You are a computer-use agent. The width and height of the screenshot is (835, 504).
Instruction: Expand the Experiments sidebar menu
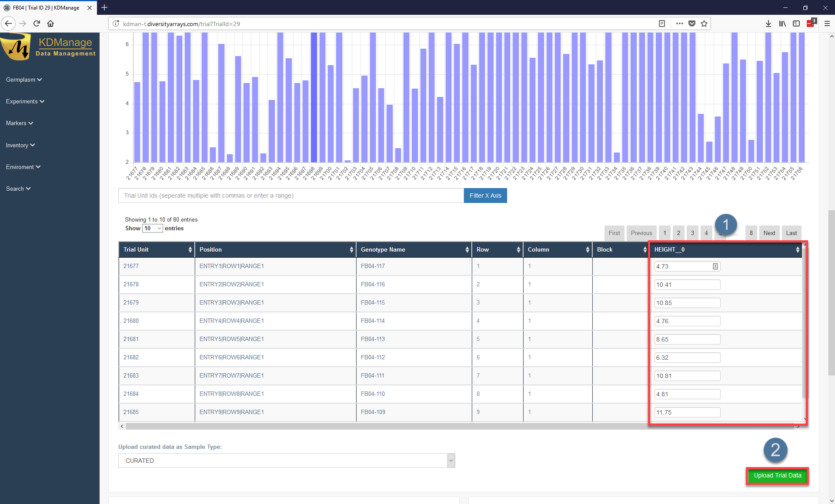pos(25,101)
